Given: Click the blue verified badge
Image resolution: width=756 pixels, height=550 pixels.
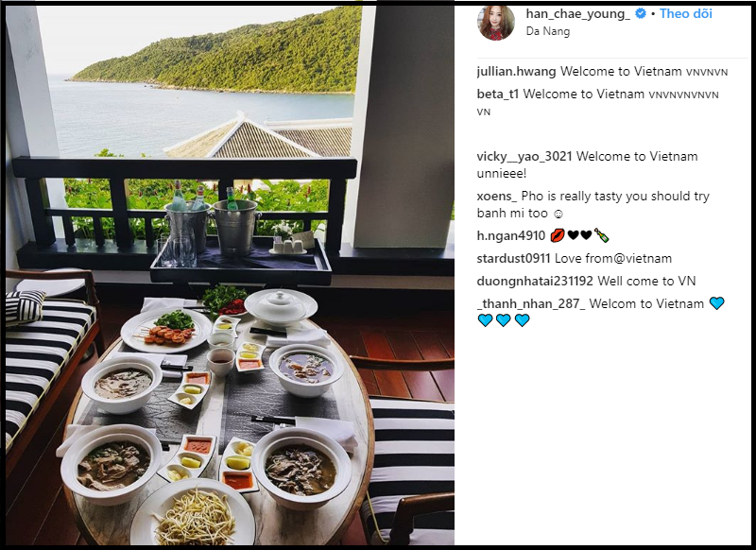Looking at the screenshot, I should pyautogui.click(x=641, y=13).
